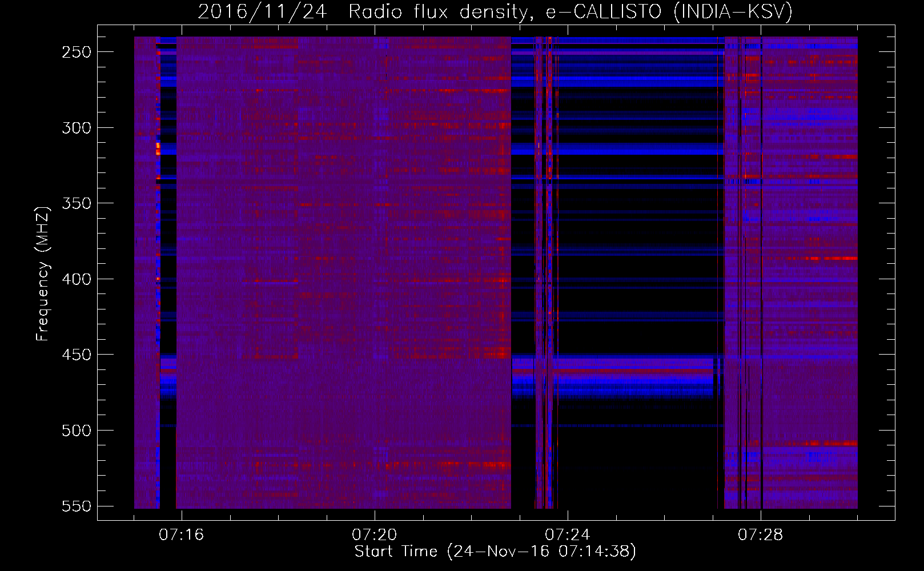Screen dimensions: 924x571
Task: Click the 07:16 time tick label
Action: 182,535
